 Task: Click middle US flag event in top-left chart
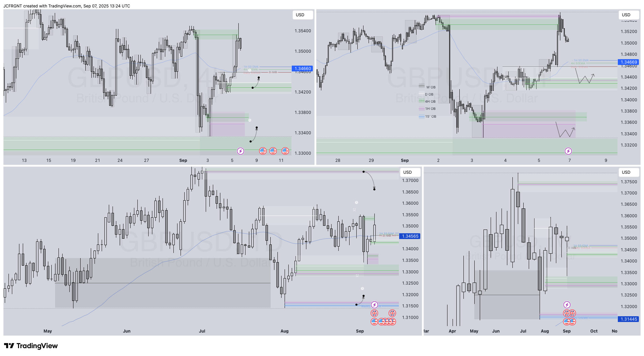click(273, 151)
